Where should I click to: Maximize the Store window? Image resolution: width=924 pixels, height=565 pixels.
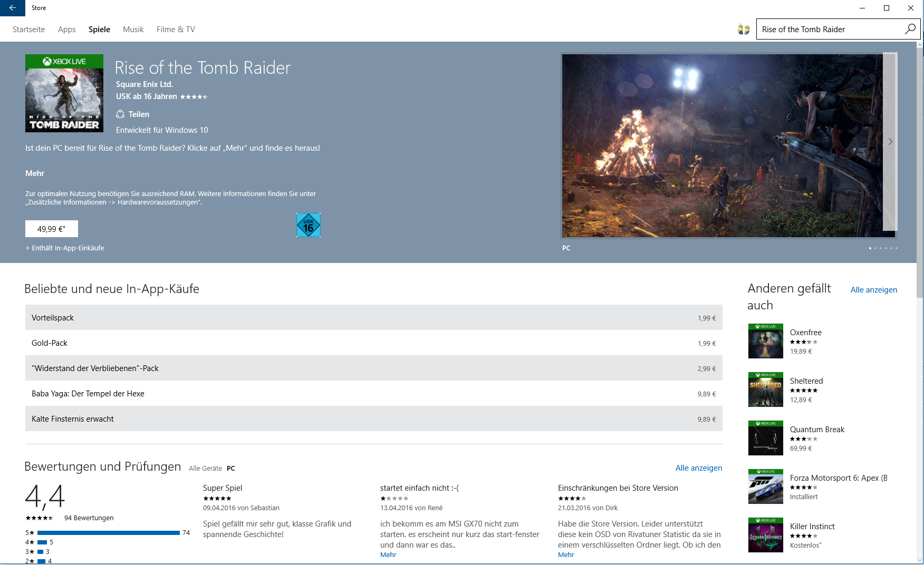tap(887, 8)
